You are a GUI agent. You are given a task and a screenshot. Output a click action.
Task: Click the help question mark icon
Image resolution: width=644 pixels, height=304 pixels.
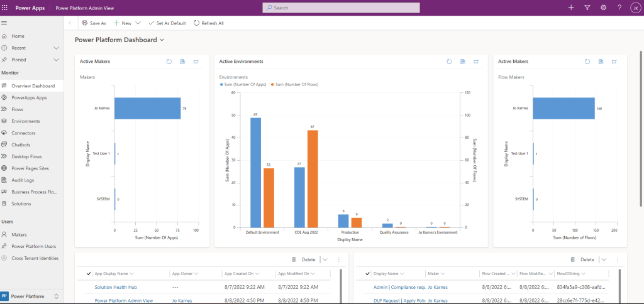coord(619,8)
